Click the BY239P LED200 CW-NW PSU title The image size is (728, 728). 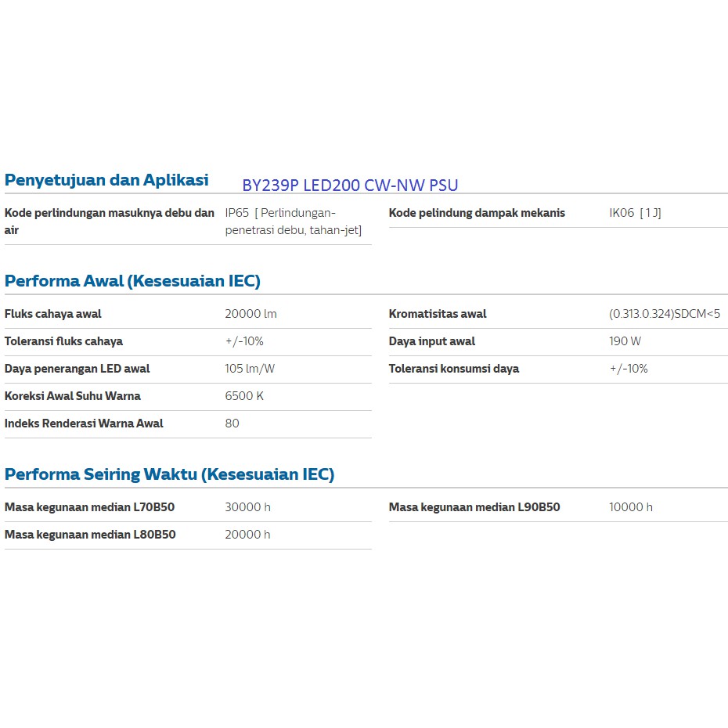[350, 186]
